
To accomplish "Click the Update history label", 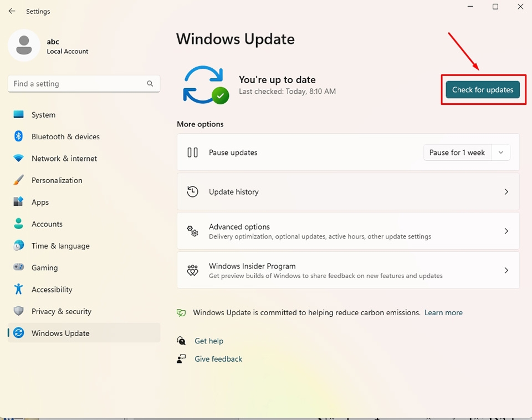I will coord(234,192).
